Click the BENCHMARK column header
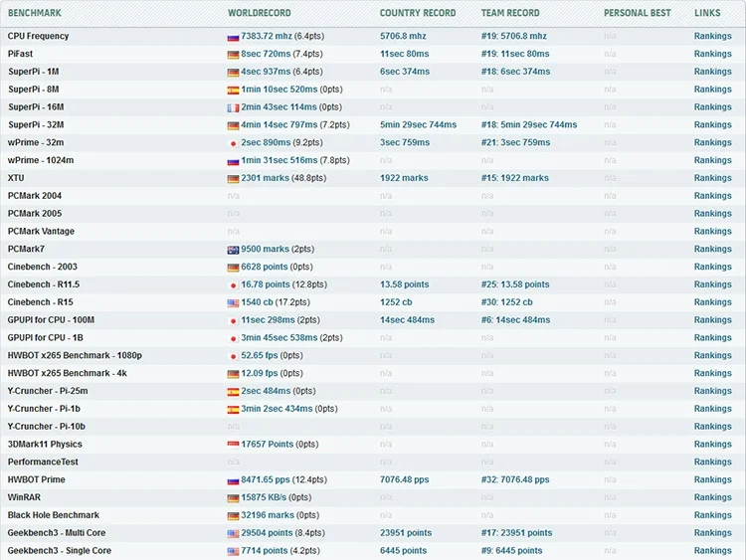 tap(35, 13)
